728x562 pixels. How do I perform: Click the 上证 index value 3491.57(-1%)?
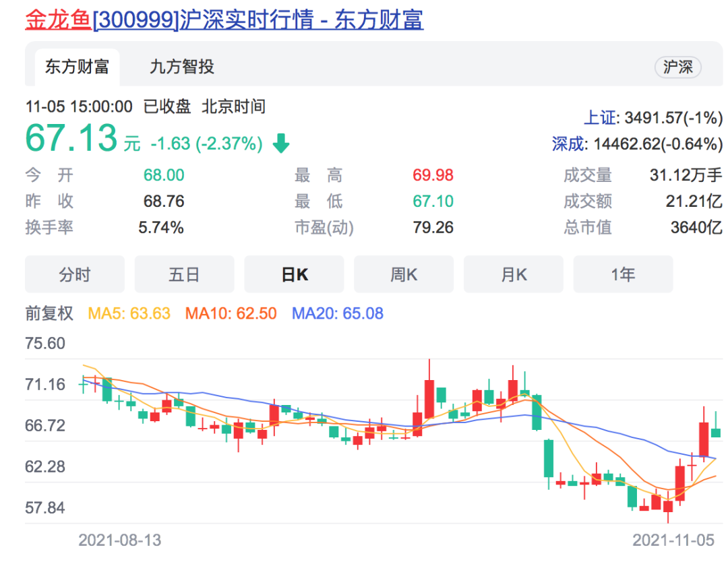coord(673,118)
